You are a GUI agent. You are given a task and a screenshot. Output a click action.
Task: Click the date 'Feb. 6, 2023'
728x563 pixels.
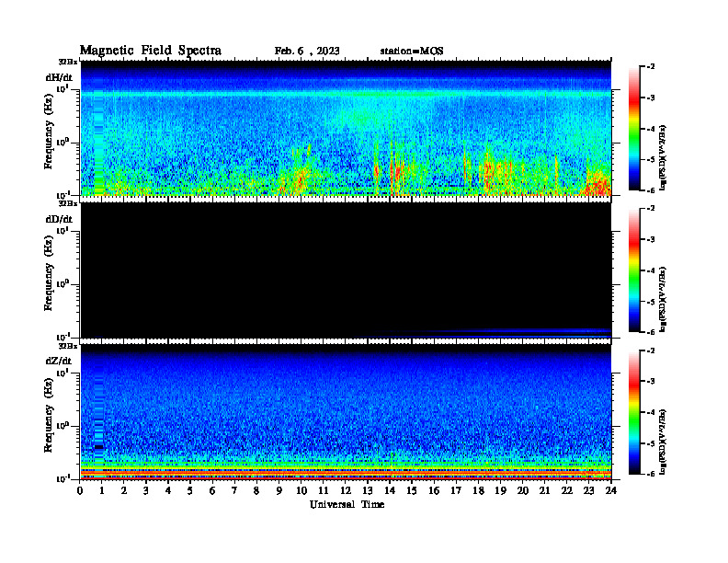point(307,52)
